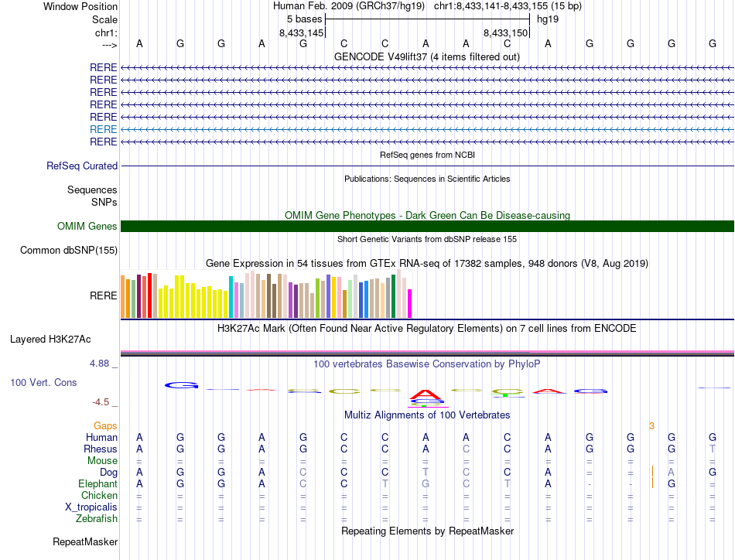
Task: Select the Rhesus alignment row label
Action: point(101,449)
